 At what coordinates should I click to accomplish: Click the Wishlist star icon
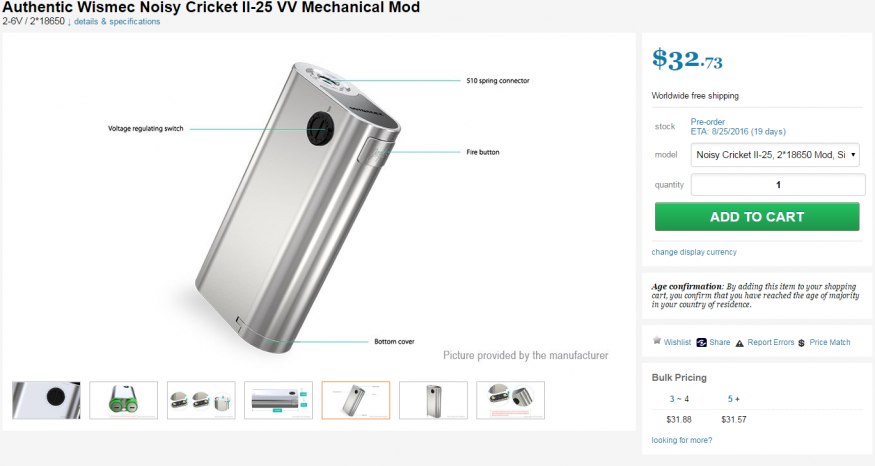click(657, 342)
